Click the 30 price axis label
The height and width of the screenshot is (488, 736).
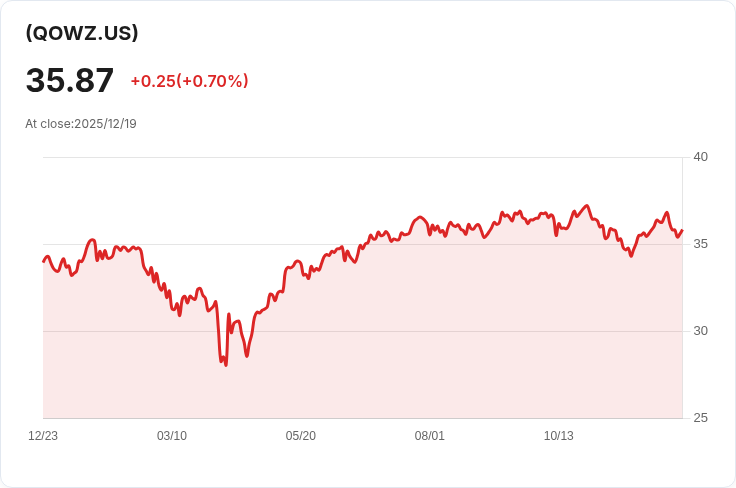pos(700,331)
